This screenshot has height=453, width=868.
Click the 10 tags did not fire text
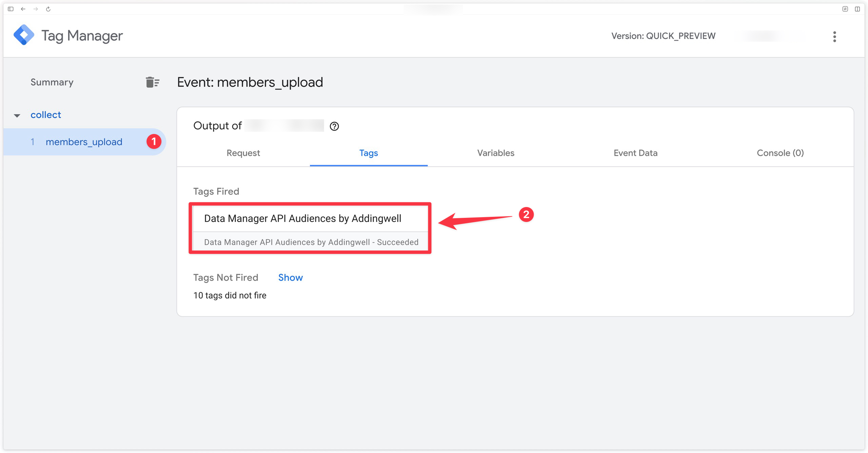[230, 296]
